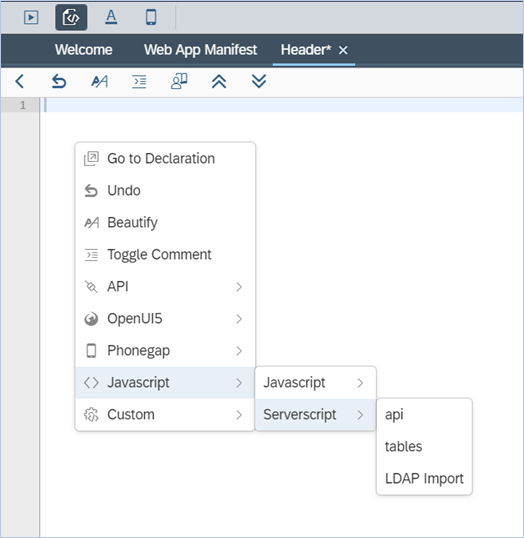
Task: Expand the arrow next to Custom
Action: pos(239,415)
